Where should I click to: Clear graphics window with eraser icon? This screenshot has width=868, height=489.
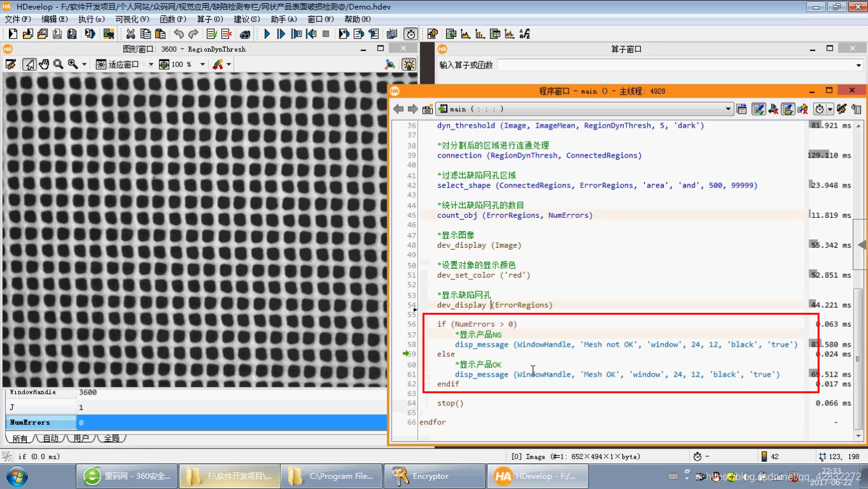(11, 64)
